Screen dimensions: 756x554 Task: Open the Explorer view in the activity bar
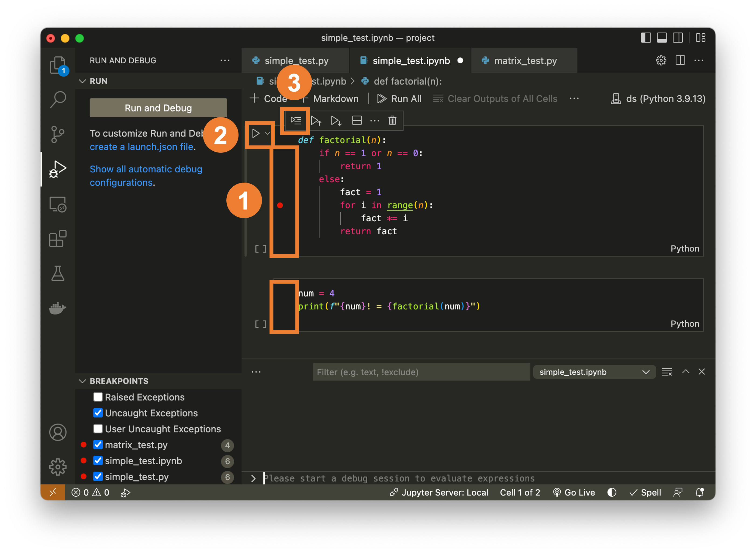(58, 65)
